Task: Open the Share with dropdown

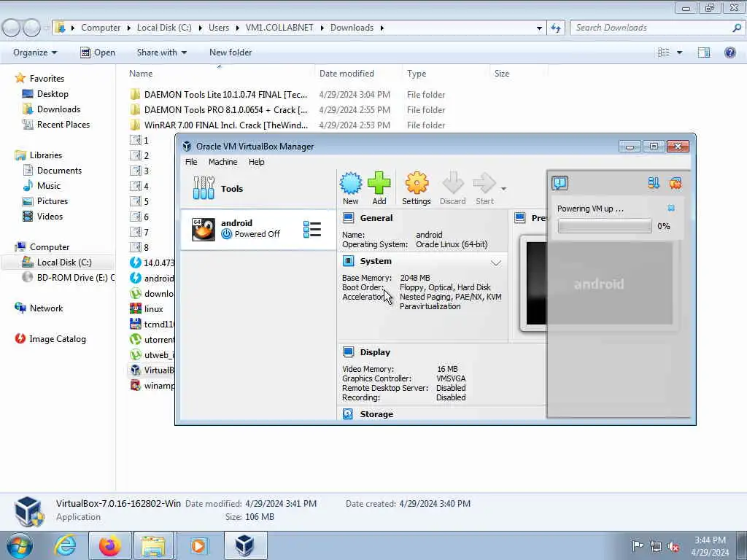Action: pos(161,52)
